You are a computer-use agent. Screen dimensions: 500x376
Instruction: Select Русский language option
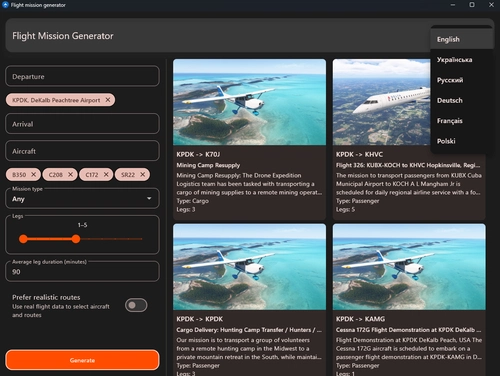click(461, 80)
